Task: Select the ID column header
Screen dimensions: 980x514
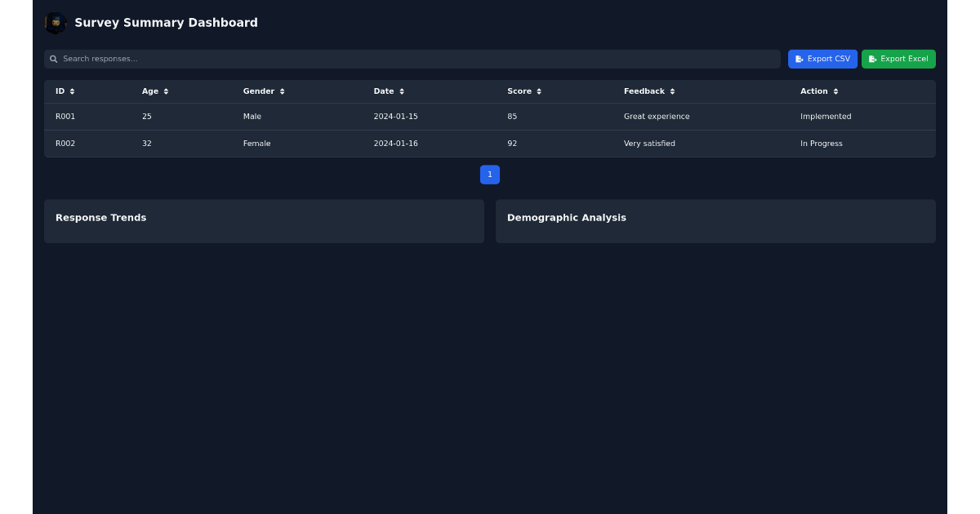Action: [x=60, y=91]
